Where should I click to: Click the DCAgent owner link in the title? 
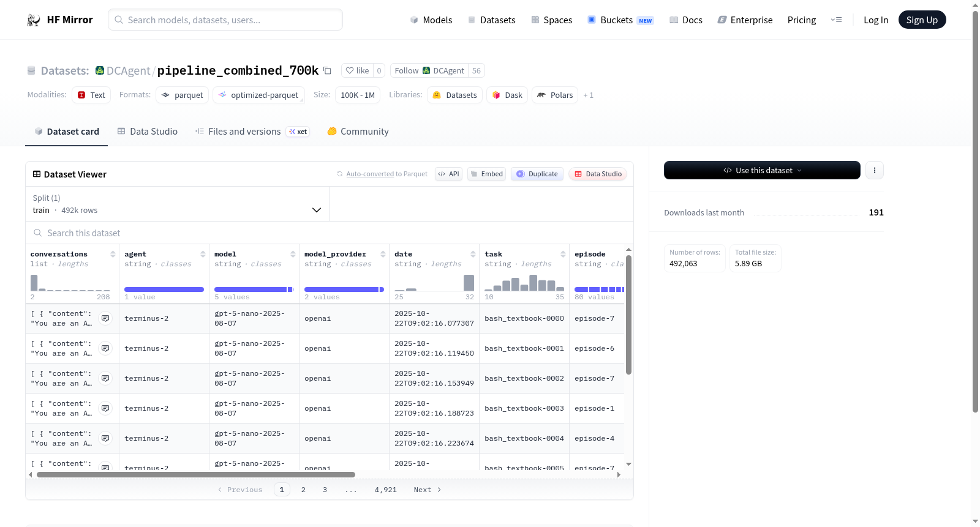pos(128,71)
